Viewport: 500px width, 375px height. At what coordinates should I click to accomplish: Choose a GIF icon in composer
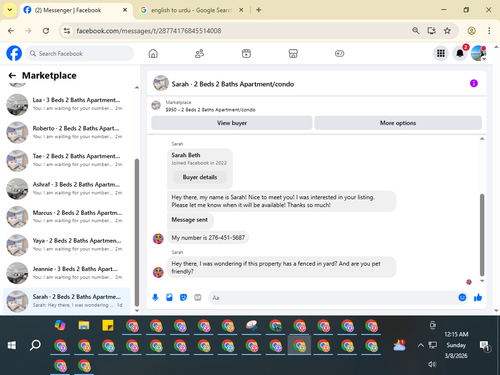198,297
